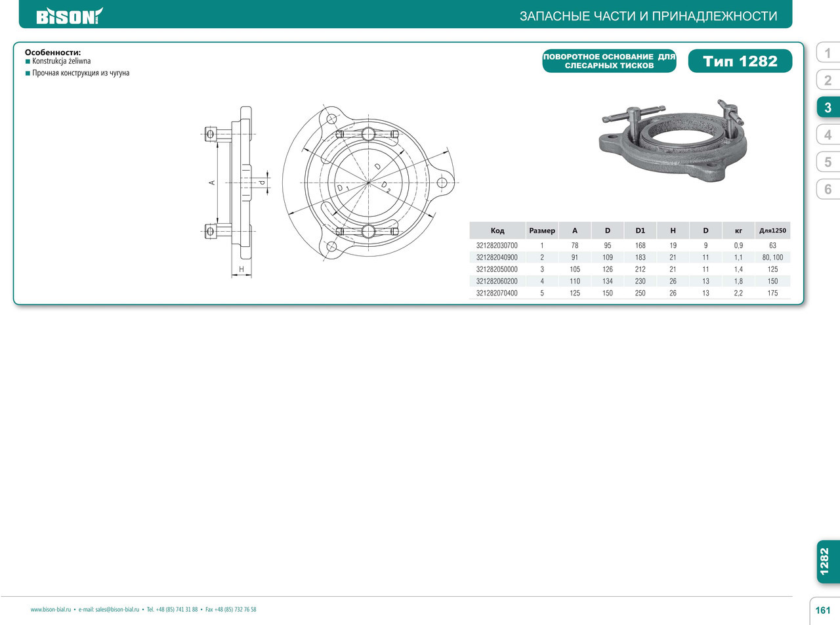Click the ЗАПАСНЫЕ ЧАСТИ И ПРИНАДЛЕЖНОСТИ header title
The width and height of the screenshot is (840, 625).
[648, 16]
